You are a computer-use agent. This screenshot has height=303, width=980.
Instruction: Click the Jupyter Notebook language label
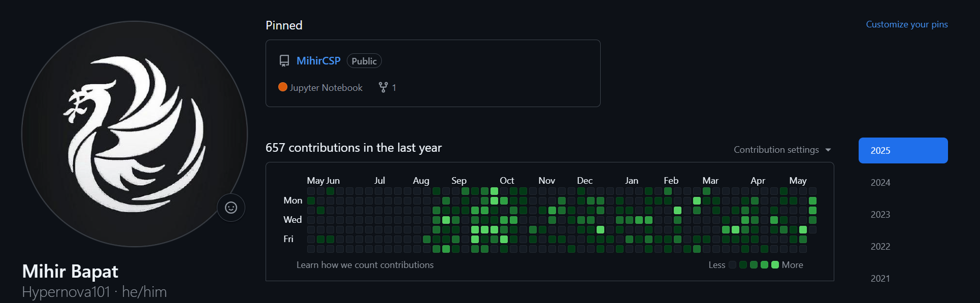326,87
